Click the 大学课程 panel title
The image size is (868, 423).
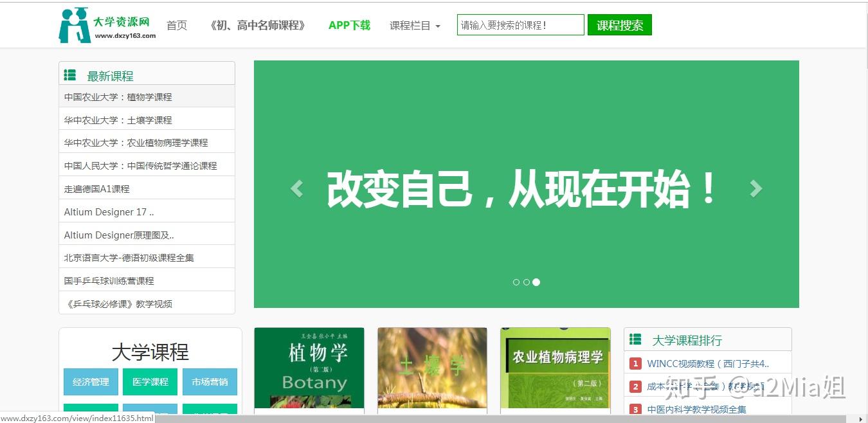(150, 352)
